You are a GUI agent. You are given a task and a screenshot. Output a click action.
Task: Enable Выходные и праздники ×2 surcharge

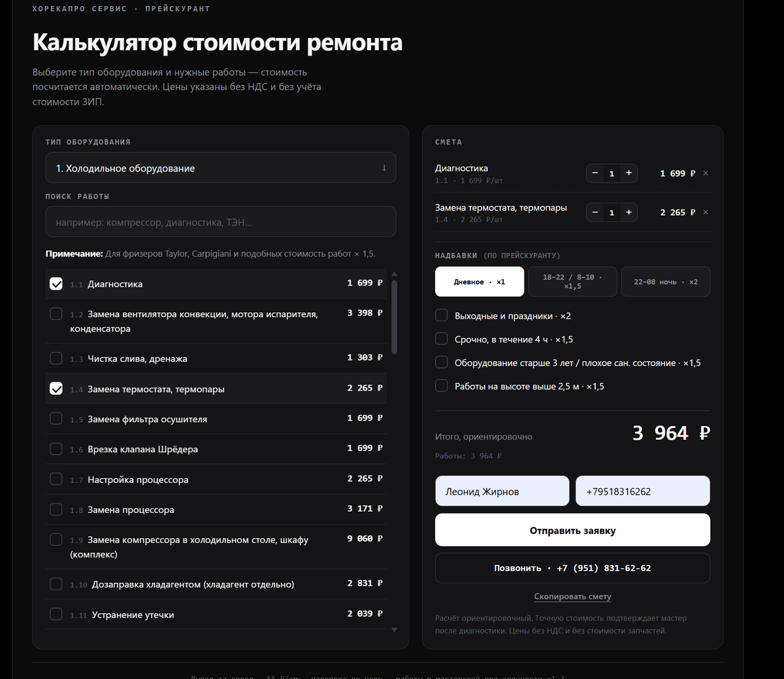point(442,316)
